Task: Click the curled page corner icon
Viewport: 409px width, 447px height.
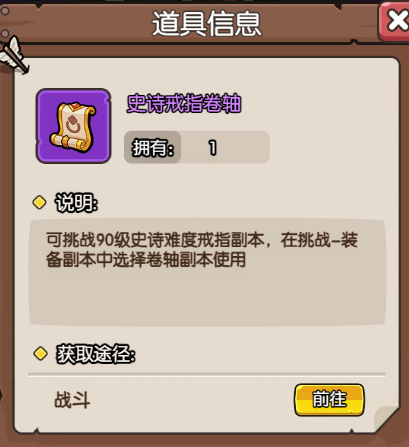Action: tap(386, 419)
